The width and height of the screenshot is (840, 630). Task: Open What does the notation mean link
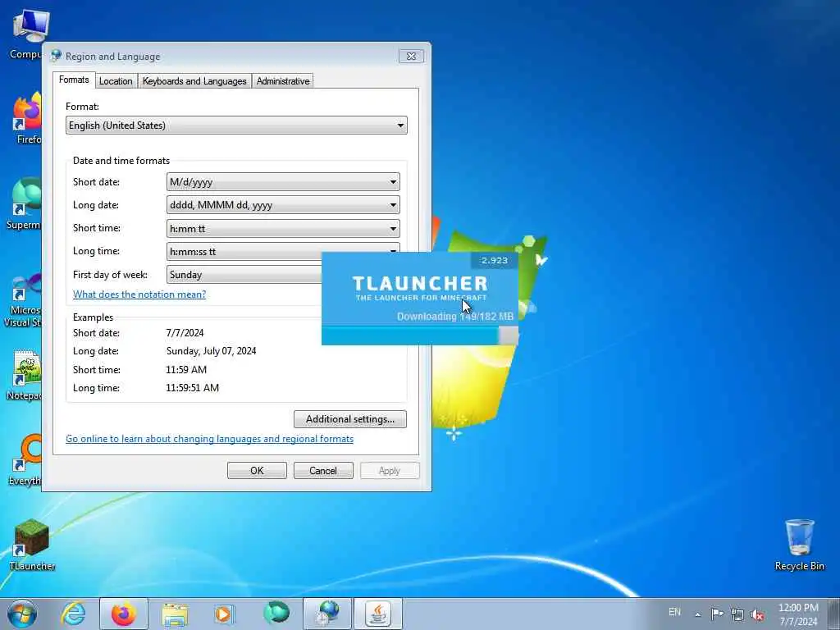coord(139,294)
